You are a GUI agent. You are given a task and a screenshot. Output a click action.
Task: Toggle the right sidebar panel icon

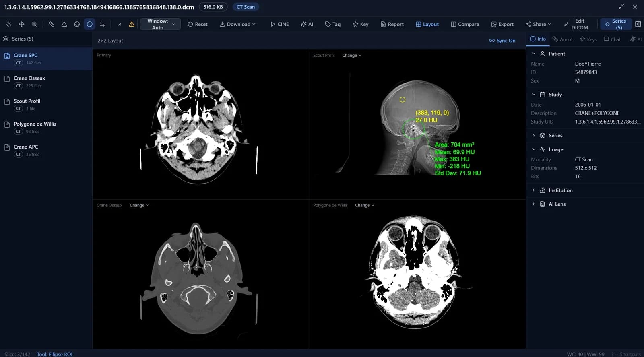point(638,24)
